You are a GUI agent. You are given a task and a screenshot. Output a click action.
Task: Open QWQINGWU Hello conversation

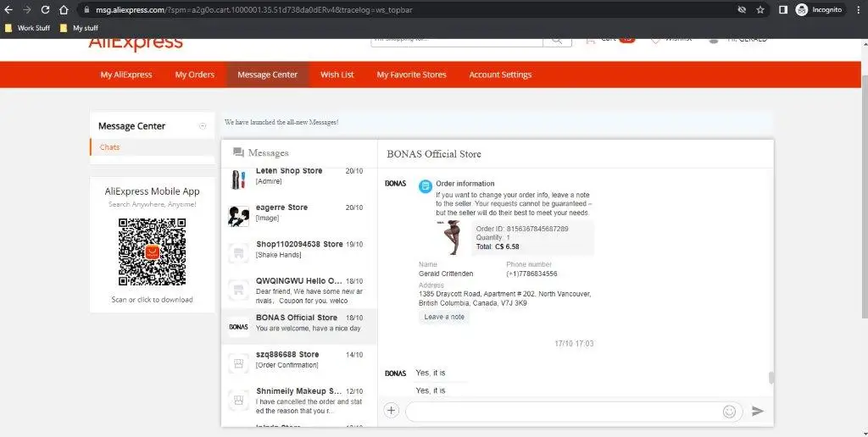tap(299, 290)
